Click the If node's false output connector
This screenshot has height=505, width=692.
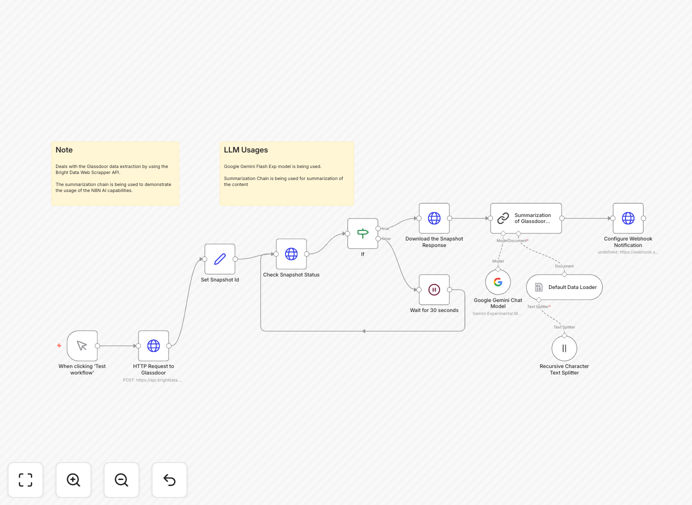pyautogui.click(x=378, y=239)
